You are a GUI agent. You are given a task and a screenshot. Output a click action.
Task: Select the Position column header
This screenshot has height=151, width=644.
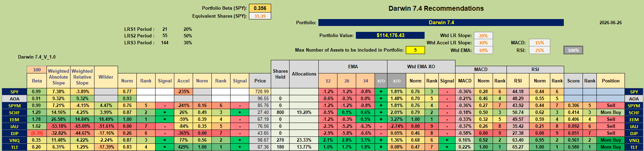tap(611, 81)
